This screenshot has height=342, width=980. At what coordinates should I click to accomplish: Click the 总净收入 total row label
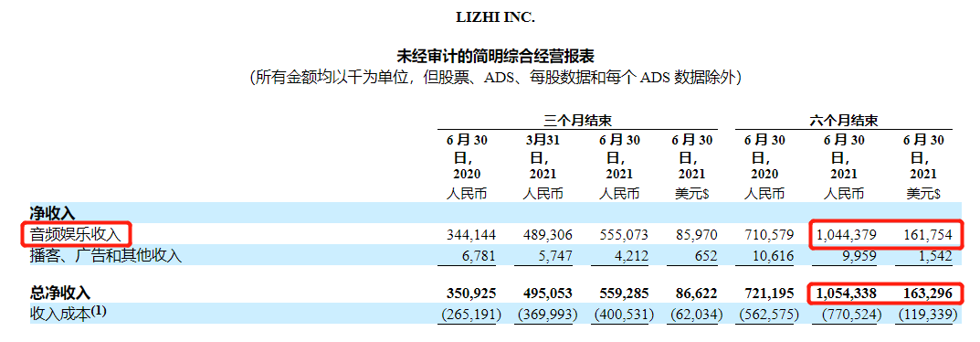click(60, 292)
